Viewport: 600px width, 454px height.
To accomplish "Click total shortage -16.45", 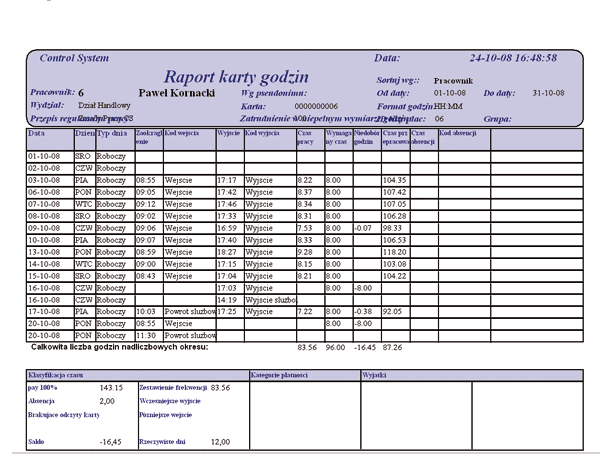I will [x=365, y=348].
